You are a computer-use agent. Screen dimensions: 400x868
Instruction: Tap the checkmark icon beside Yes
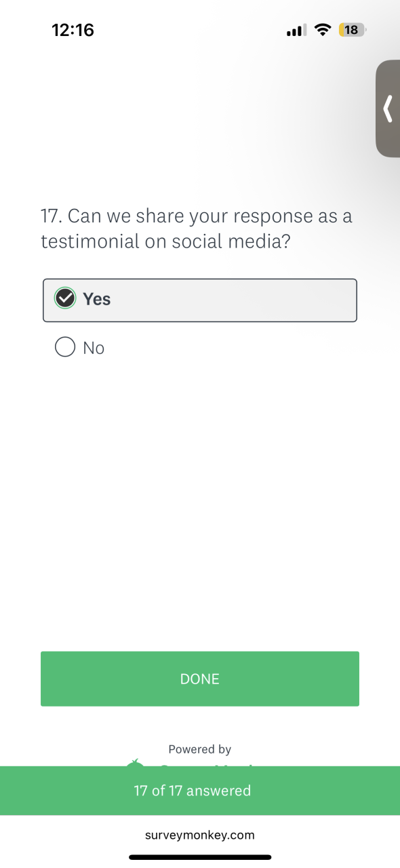click(x=65, y=298)
